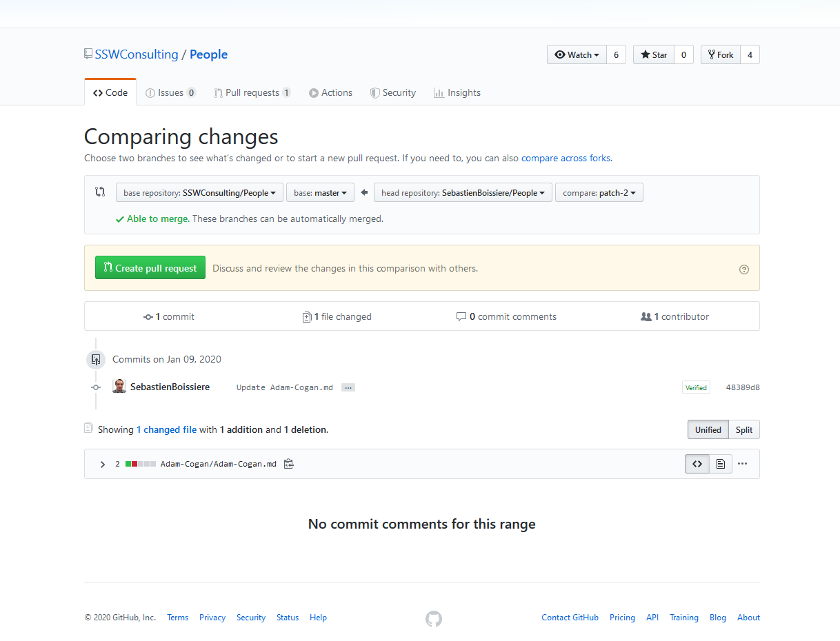This screenshot has width=840, height=641.
Task: Open SebastienBoissiere author name link
Action: pyautogui.click(x=170, y=387)
